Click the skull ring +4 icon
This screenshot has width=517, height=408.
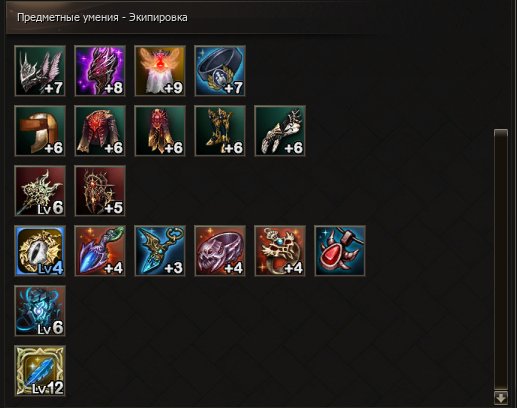[220, 251]
